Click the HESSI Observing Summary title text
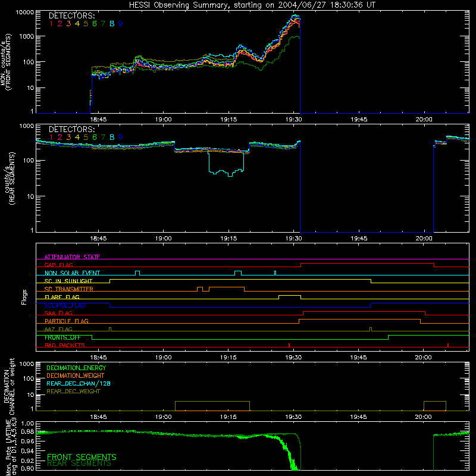This screenshot has height=476, width=476. click(x=252, y=5)
